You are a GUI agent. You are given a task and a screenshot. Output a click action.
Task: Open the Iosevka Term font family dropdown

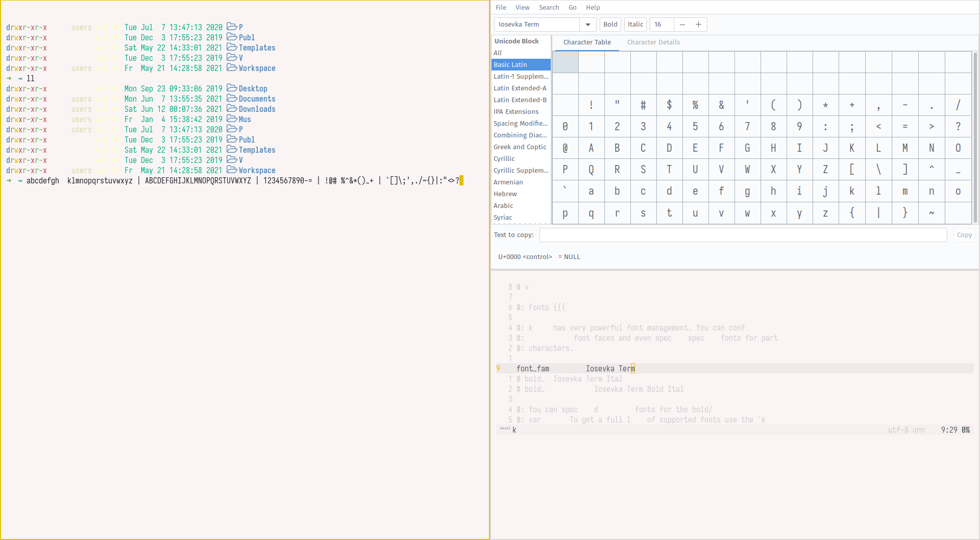588,24
